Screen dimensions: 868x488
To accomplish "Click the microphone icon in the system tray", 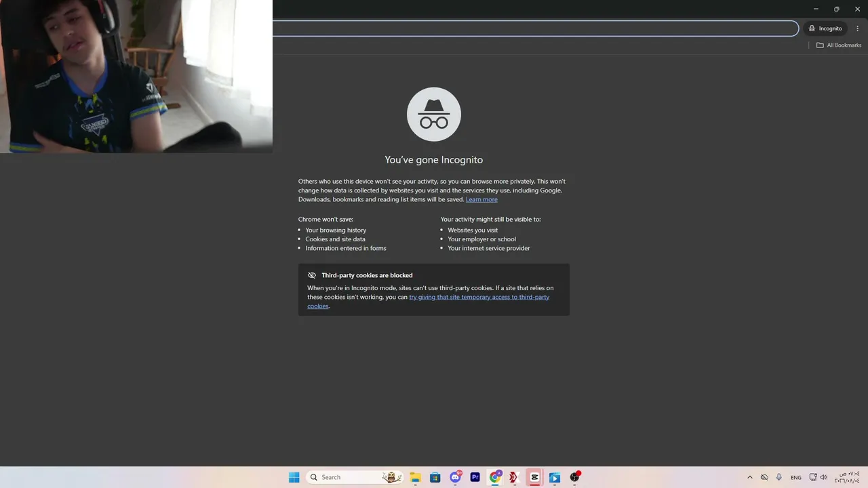I will point(779,477).
